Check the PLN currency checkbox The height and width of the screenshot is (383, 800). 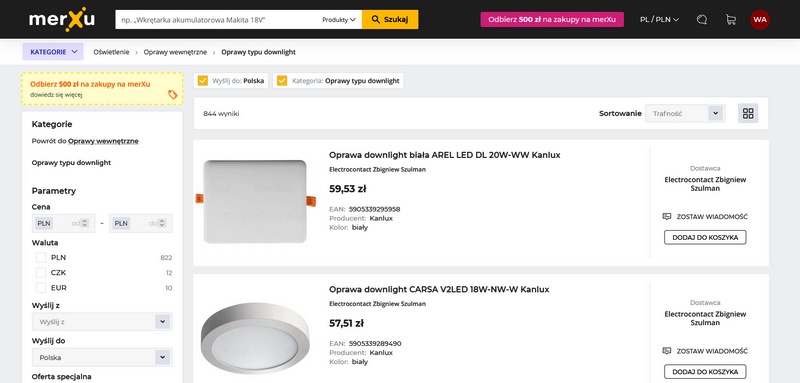pyautogui.click(x=41, y=258)
